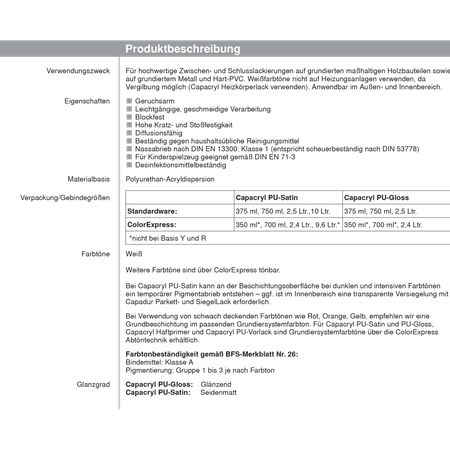Click the bullet next to Leichtgängige, geschmeidige Verarbeitung
The height and width of the screenshot is (450, 450).
tap(129, 109)
